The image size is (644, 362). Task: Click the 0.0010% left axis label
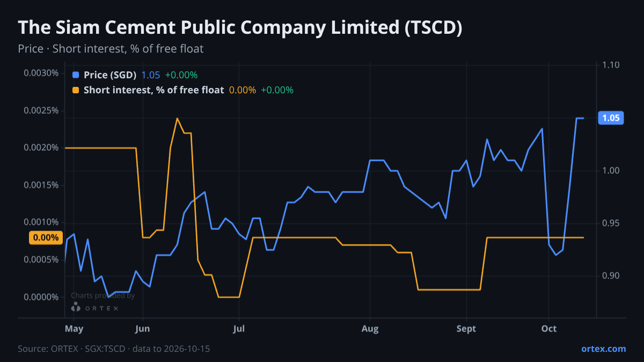[41, 222]
